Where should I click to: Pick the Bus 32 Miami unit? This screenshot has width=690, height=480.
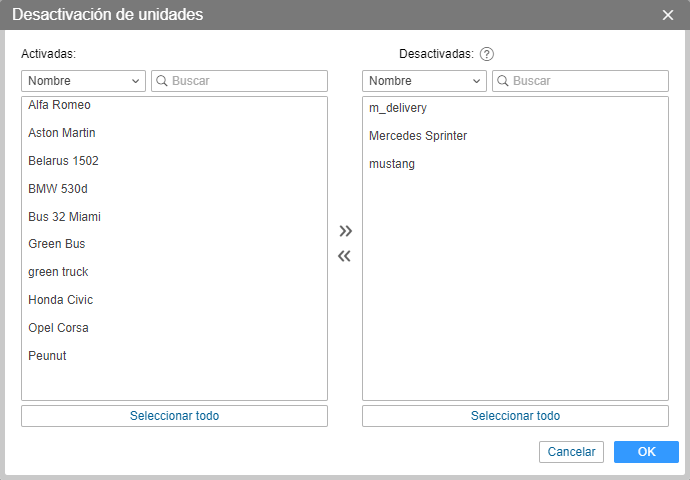pos(65,217)
